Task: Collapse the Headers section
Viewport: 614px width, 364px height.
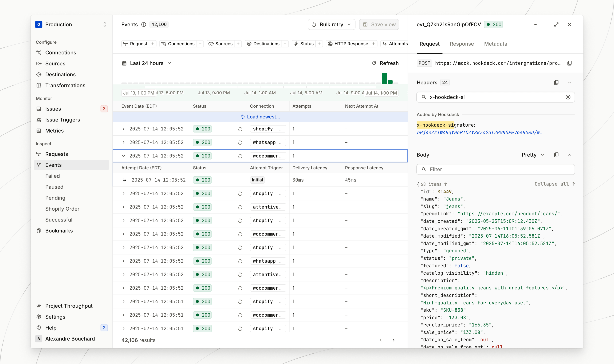Action: (569, 82)
